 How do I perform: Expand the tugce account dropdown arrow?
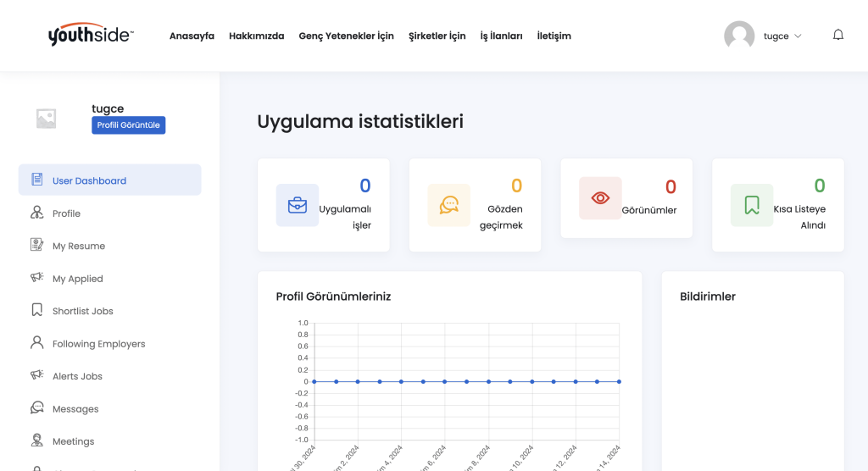coord(798,36)
